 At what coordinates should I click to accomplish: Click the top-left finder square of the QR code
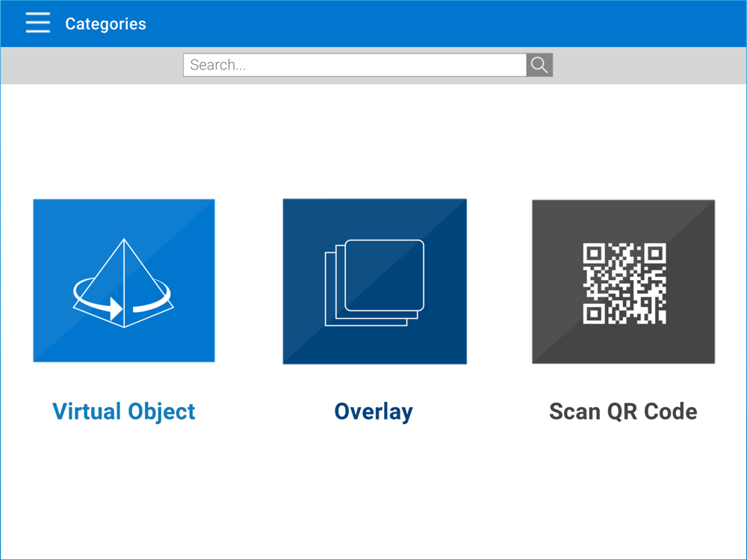(594, 254)
